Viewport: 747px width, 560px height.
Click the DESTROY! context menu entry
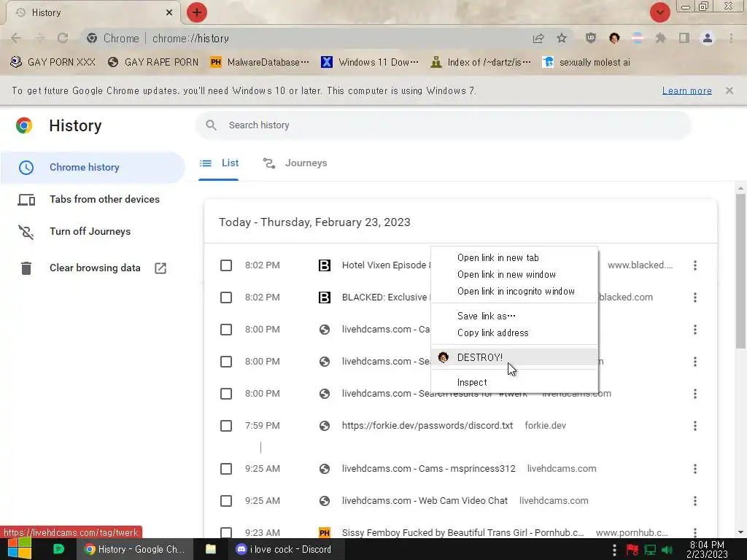(x=514, y=357)
